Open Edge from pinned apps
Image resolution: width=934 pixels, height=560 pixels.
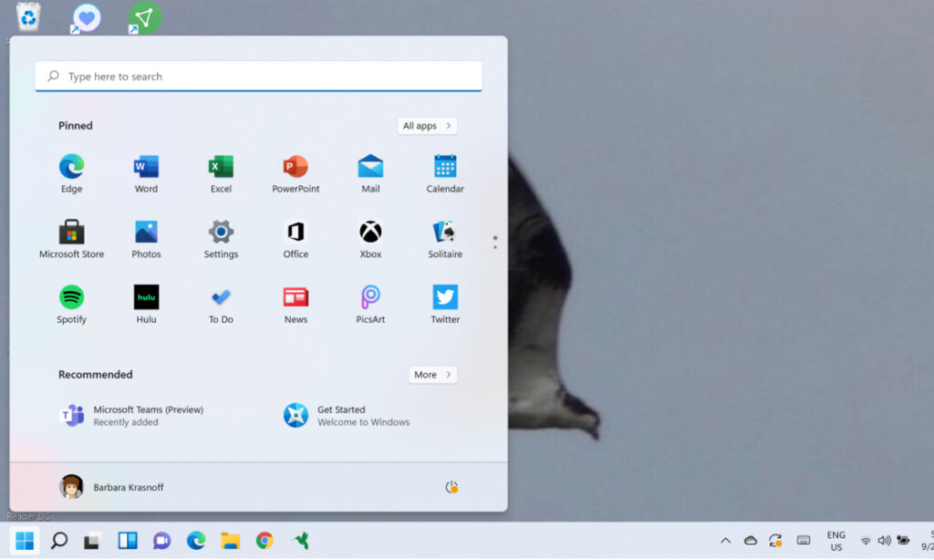71,173
